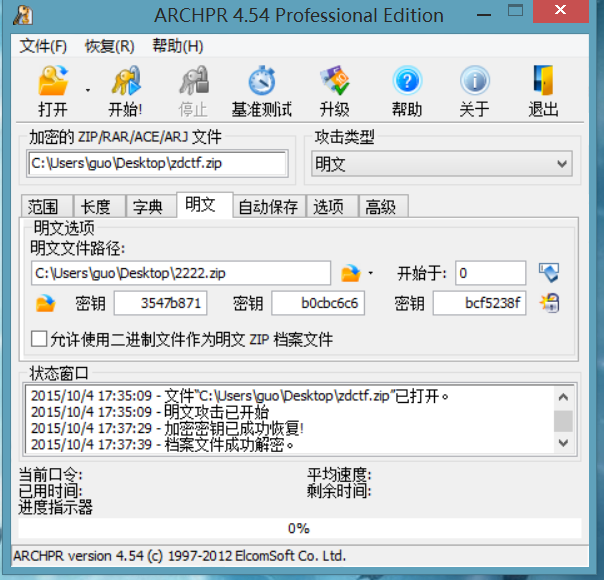604x580 pixels.
Task: Open the 文件(F) menu
Action: click(44, 46)
